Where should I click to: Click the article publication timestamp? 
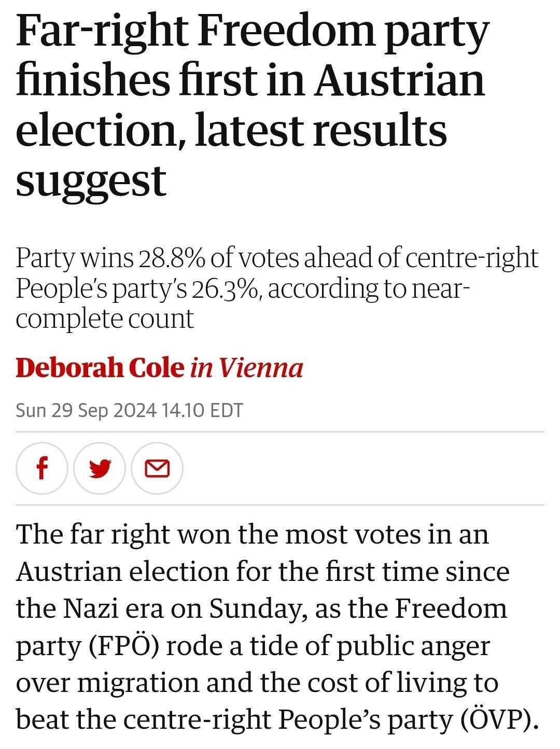pos(129,410)
